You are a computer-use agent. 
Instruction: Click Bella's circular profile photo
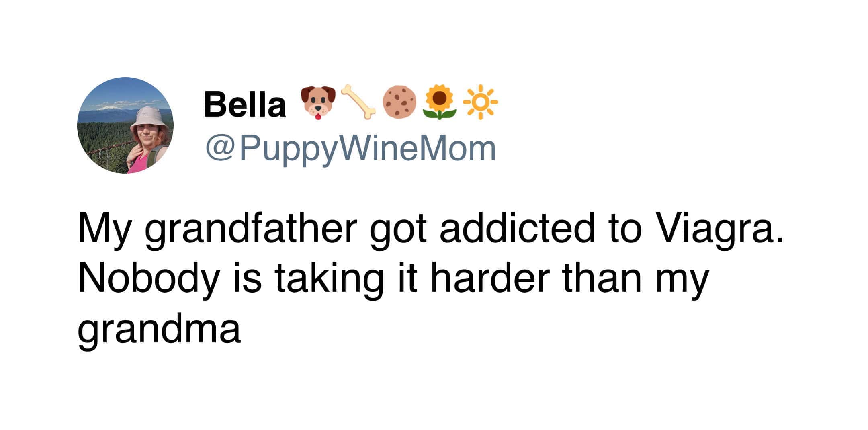pyautogui.click(x=125, y=125)
